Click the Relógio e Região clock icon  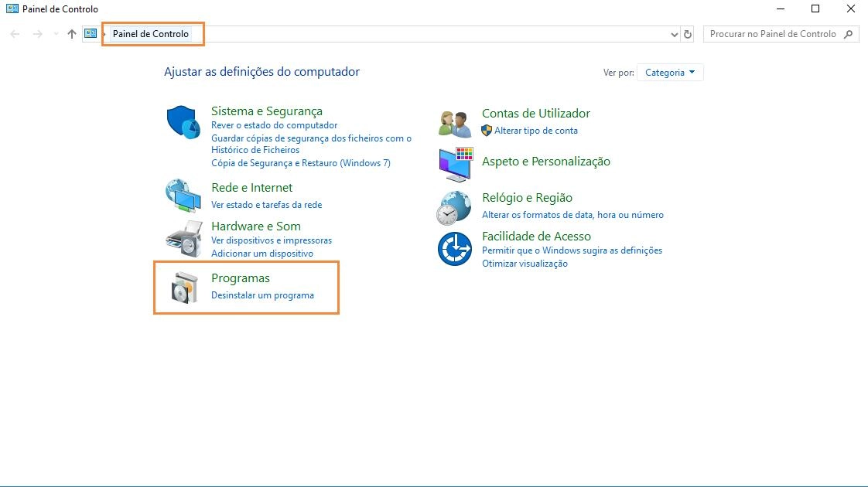[x=454, y=207]
